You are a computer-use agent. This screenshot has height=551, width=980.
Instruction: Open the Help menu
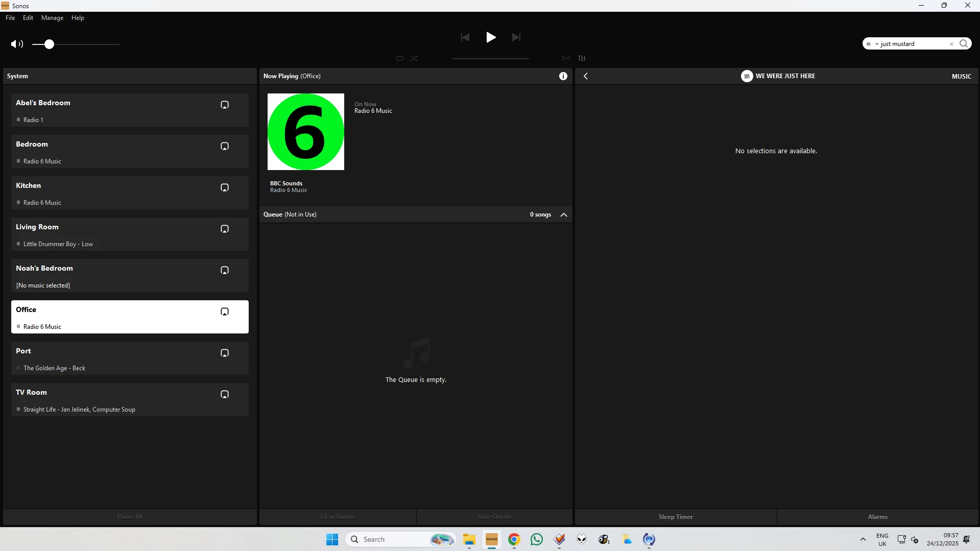(x=78, y=18)
